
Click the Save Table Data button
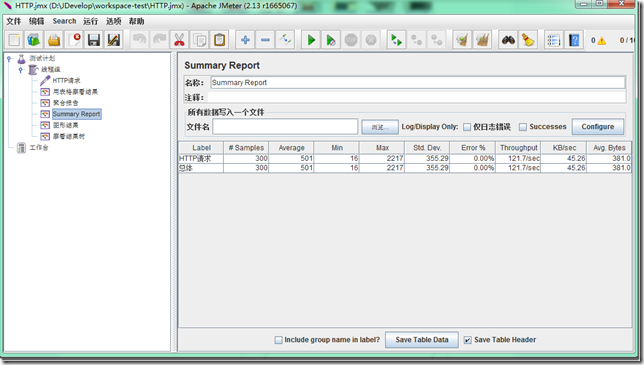[422, 340]
